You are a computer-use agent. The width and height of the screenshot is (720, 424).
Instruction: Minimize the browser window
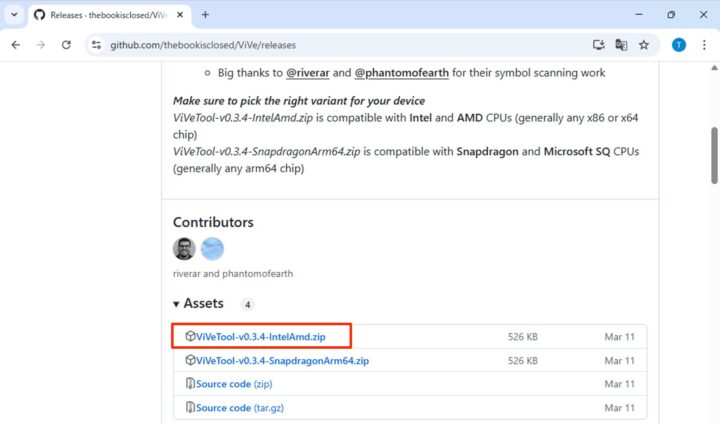639,15
